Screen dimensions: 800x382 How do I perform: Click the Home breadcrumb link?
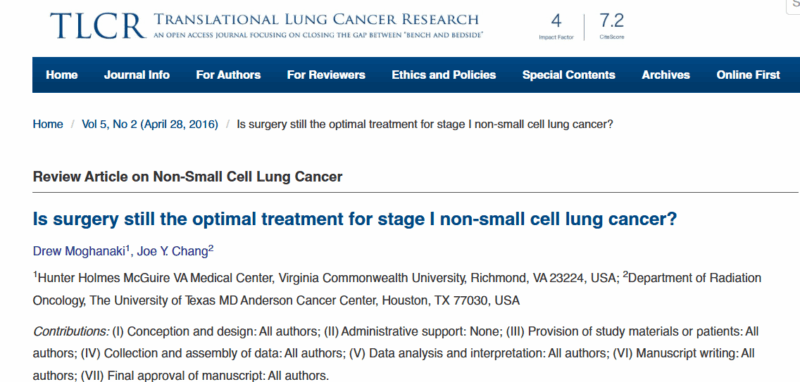[x=48, y=124]
